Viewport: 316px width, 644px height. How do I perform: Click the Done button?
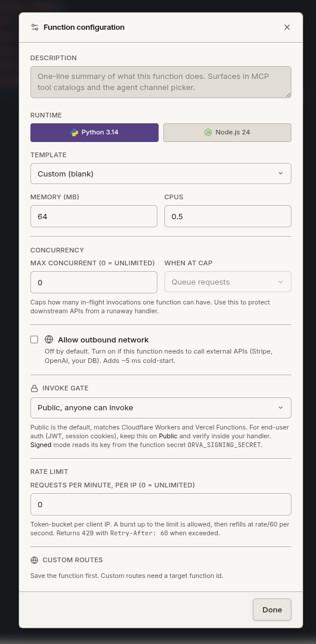(272, 610)
